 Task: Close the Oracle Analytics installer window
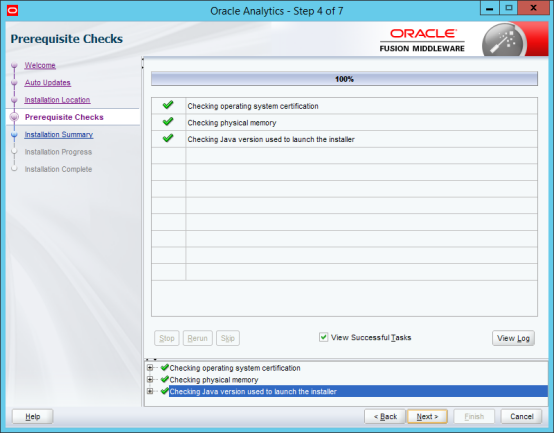533,8
